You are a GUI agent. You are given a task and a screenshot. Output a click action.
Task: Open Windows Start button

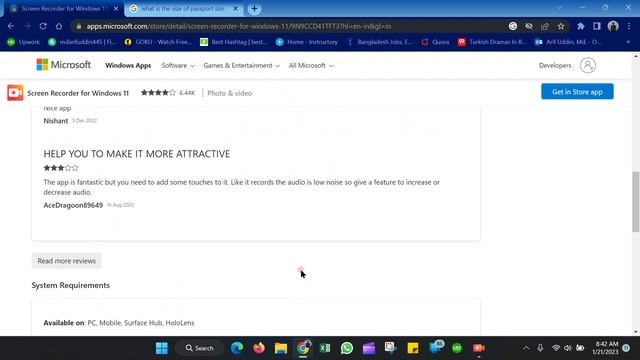click(x=162, y=348)
